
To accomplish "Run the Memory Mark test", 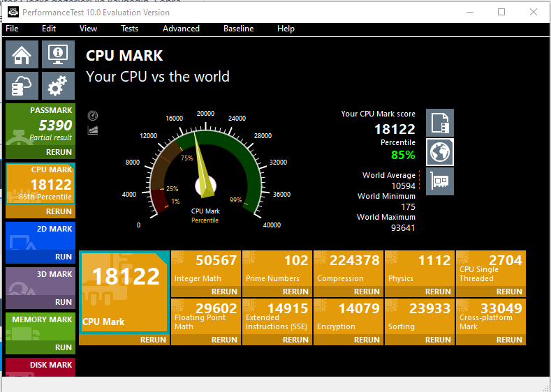I will point(64,347).
